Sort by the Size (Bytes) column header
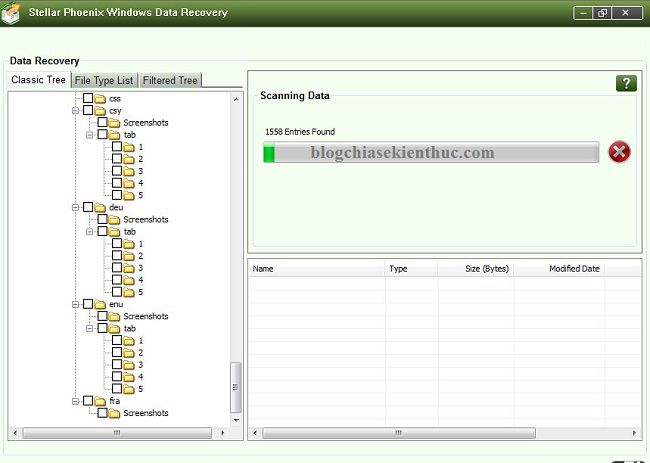Image resolution: width=650 pixels, height=463 pixels. [476, 269]
